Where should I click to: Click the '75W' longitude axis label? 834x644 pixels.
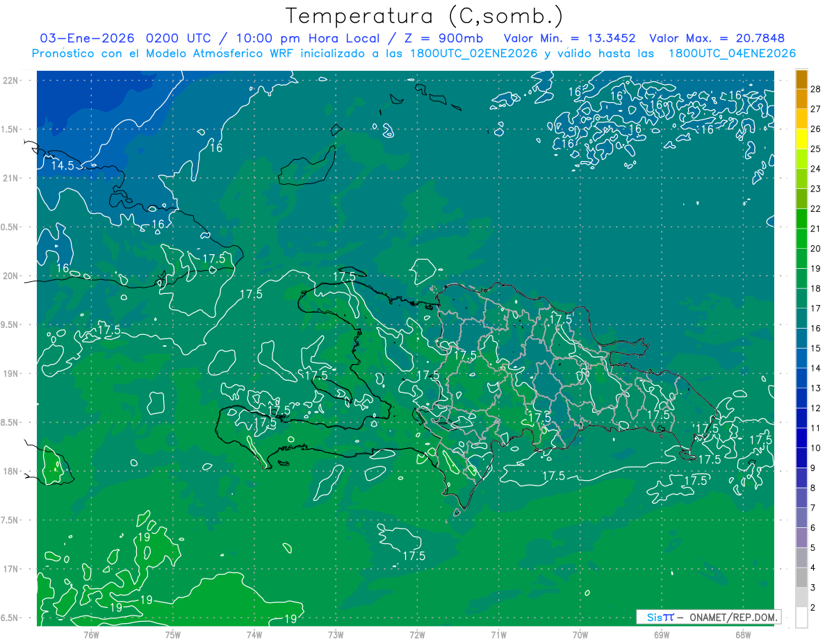(172, 635)
